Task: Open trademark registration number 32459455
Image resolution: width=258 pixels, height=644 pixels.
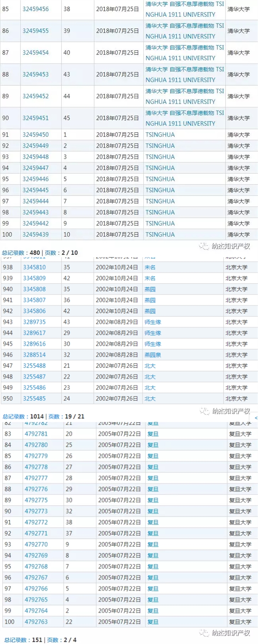Action: pyautogui.click(x=36, y=31)
